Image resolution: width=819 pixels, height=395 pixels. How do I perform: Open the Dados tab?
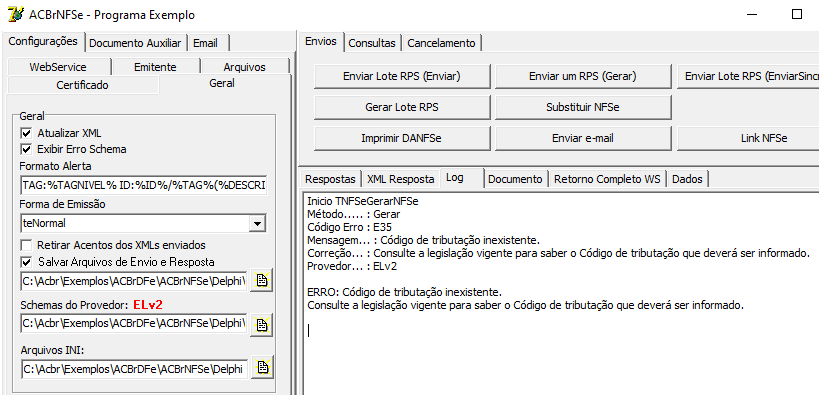687,179
